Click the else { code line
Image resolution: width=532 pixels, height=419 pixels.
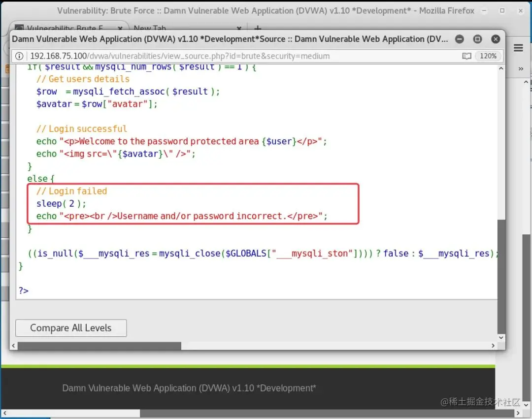tap(41, 179)
